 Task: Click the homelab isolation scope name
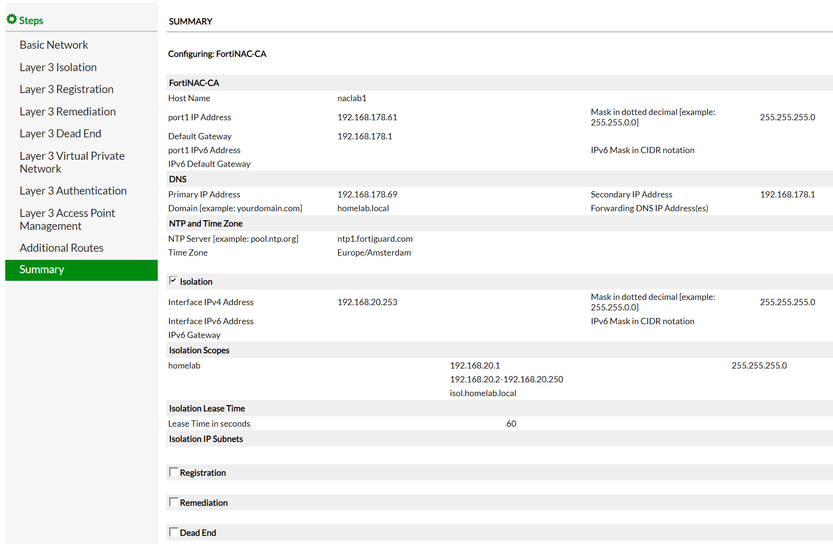[x=184, y=366]
